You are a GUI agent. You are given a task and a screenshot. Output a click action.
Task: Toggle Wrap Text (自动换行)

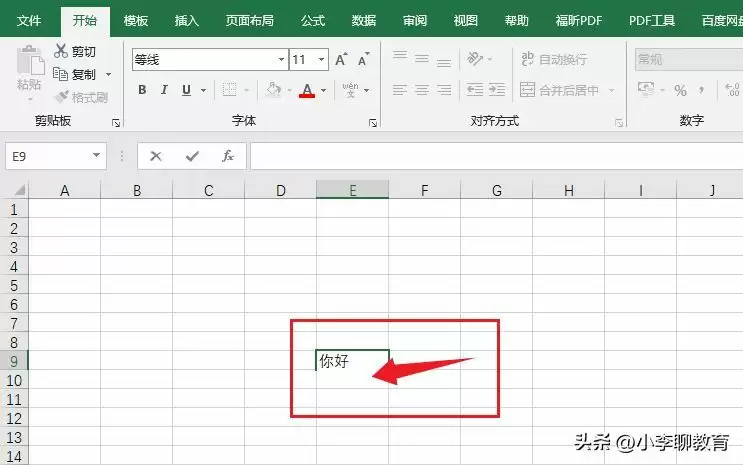[x=554, y=59]
